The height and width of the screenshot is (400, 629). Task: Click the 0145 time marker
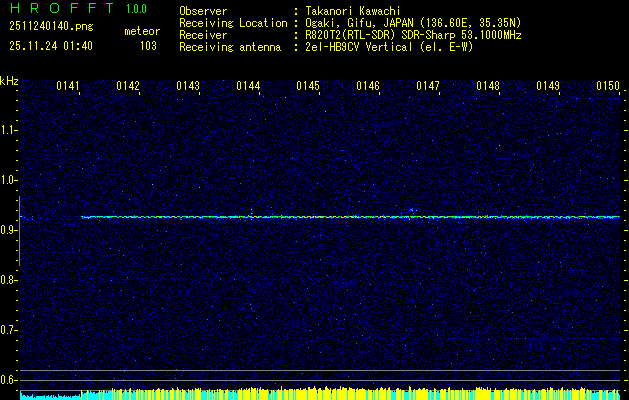[308, 86]
